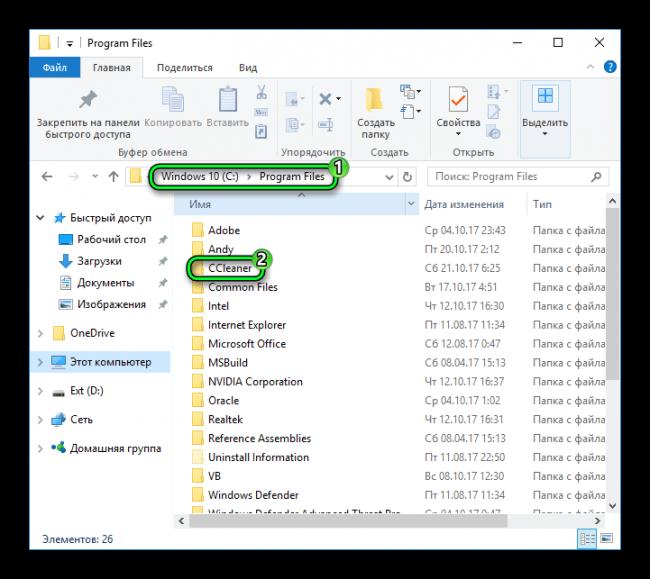This screenshot has width=650, height=579.
Task: Click the scissors Cut icon
Action: click(x=261, y=93)
